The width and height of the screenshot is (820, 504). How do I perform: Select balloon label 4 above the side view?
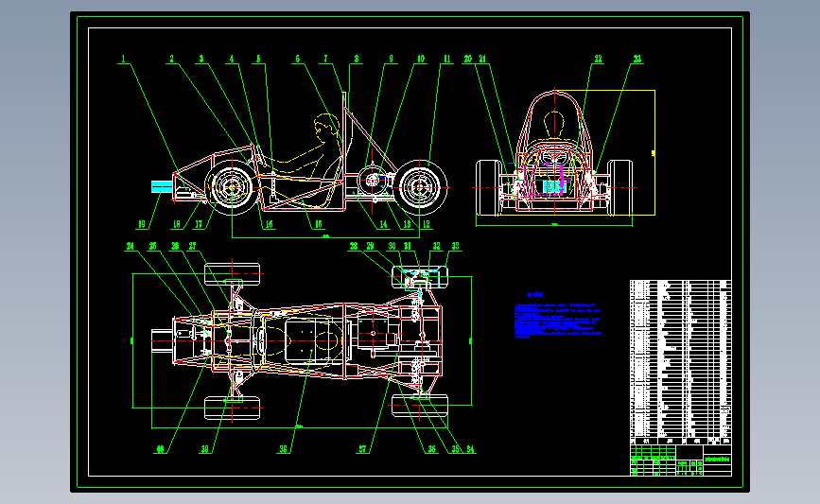click(x=232, y=59)
